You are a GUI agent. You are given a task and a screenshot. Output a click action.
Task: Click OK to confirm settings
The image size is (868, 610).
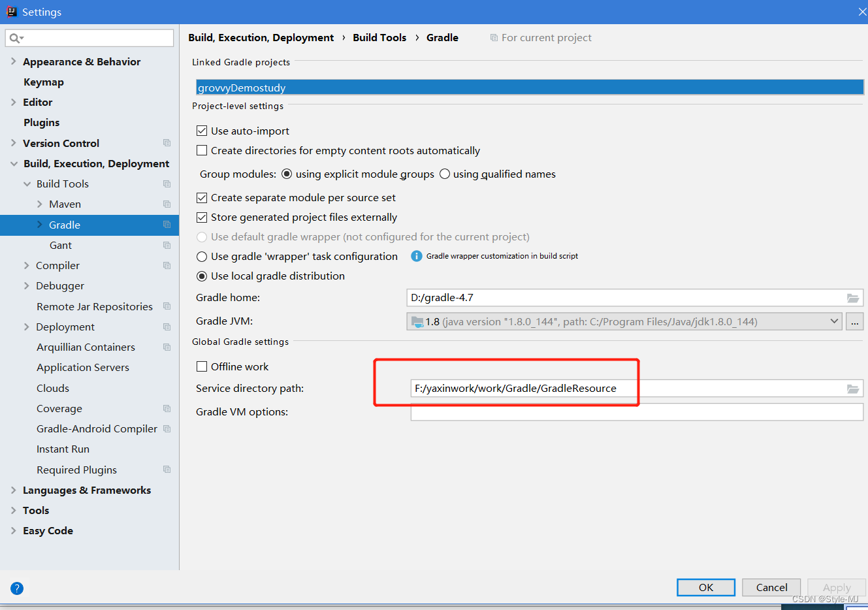(706, 587)
